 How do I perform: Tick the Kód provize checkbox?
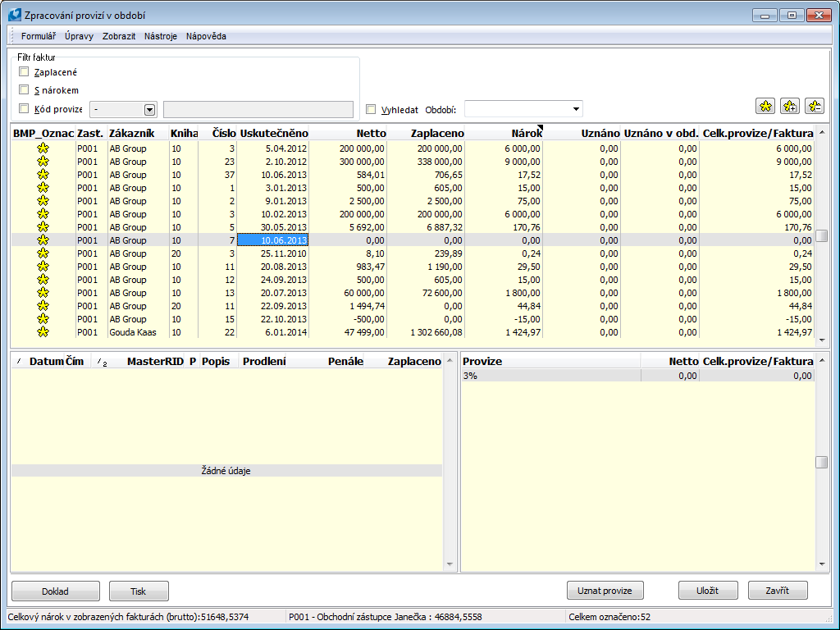click(24, 108)
